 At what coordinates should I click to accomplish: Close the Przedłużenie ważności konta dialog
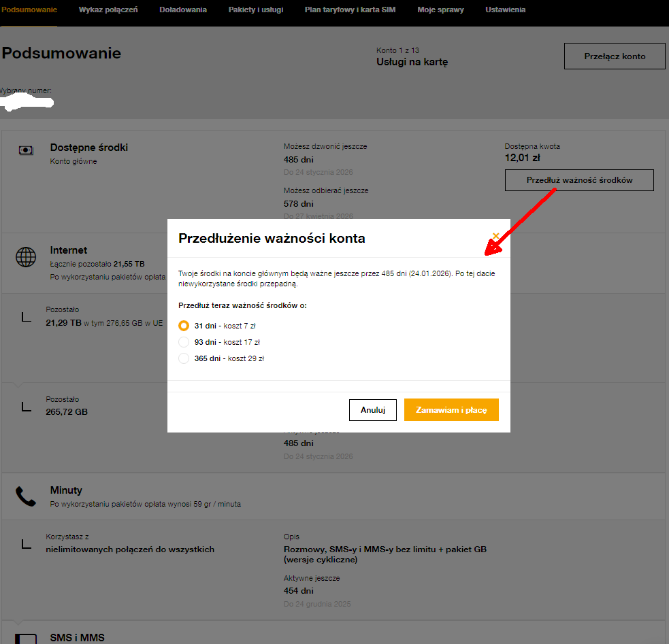495,236
